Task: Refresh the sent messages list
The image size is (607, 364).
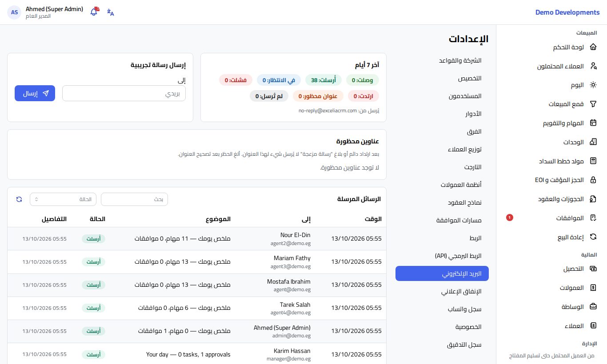Action: 19,199
